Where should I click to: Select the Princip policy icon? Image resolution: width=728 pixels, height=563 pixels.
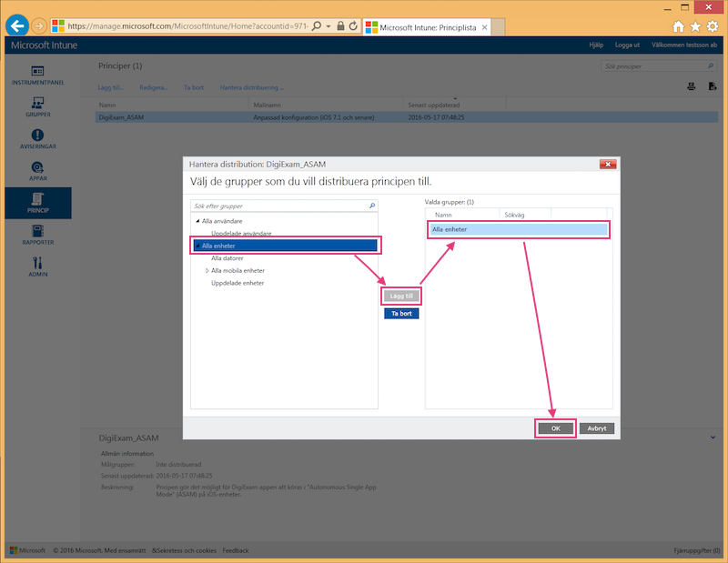(37, 198)
